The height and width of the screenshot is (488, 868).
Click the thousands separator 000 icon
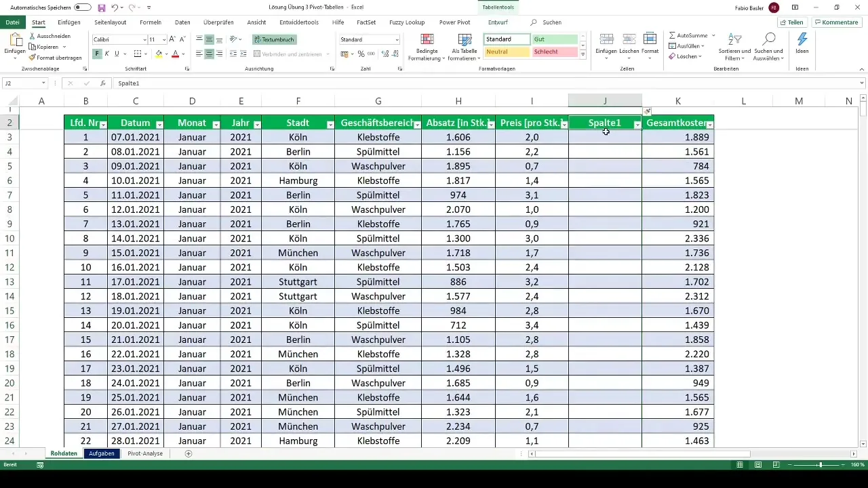370,54
